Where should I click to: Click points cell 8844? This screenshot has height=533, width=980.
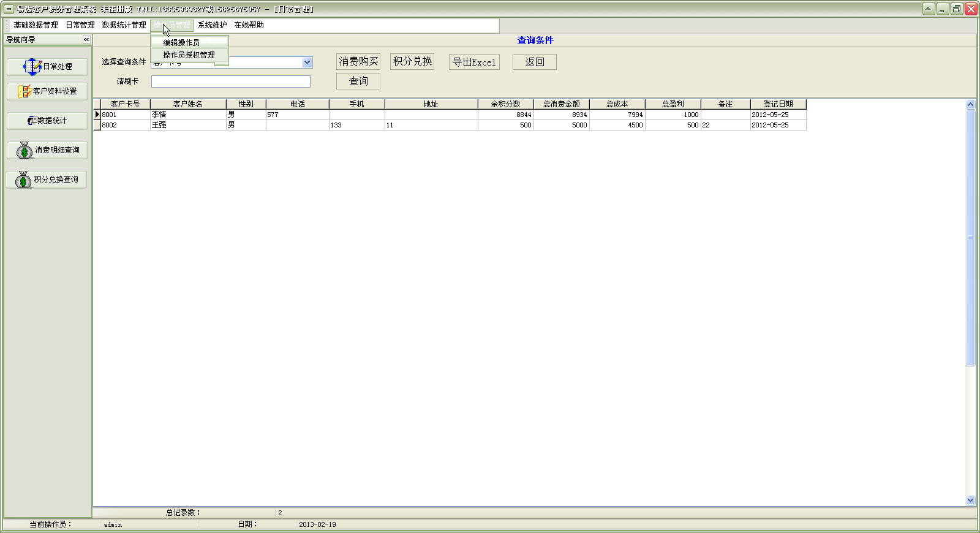[505, 115]
